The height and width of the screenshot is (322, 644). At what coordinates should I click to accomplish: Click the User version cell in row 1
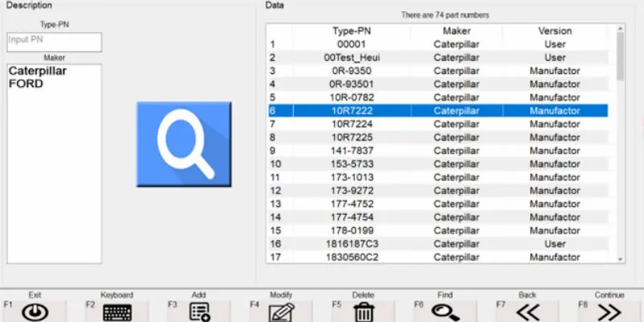click(555, 44)
